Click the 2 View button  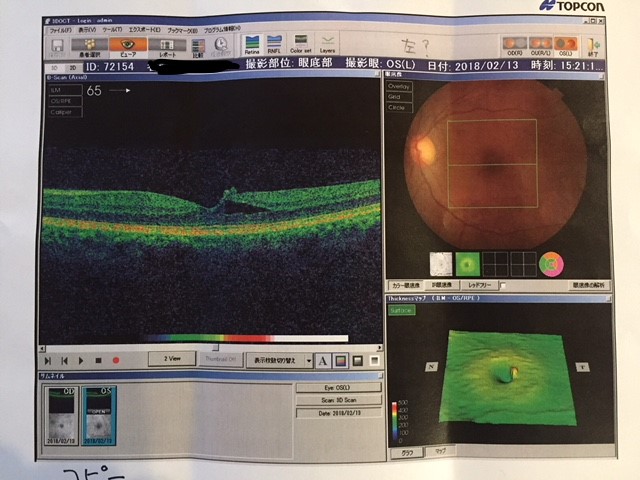[x=172, y=358]
